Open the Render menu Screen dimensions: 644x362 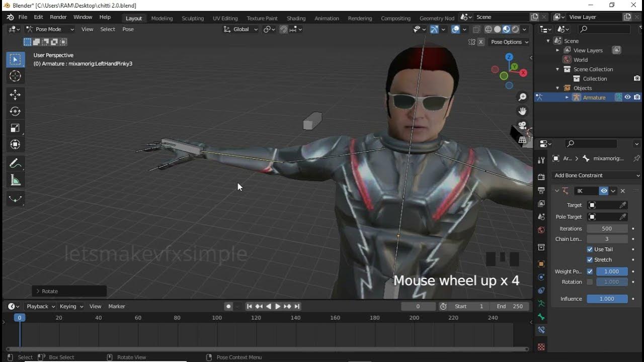(x=58, y=17)
